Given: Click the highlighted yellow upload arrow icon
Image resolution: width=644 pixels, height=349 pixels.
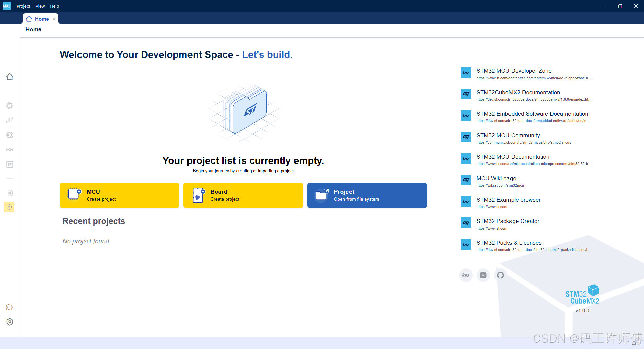Looking at the screenshot, I should pyautogui.click(x=9, y=207).
